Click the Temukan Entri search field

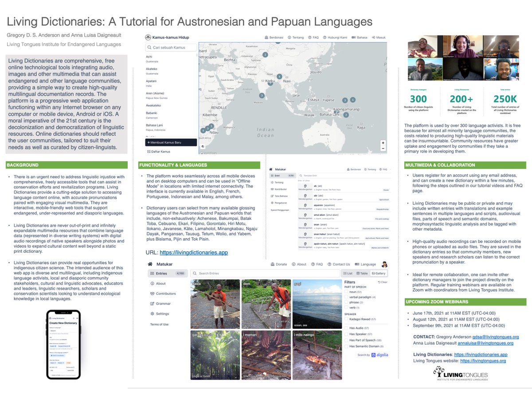tap(344, 176)
